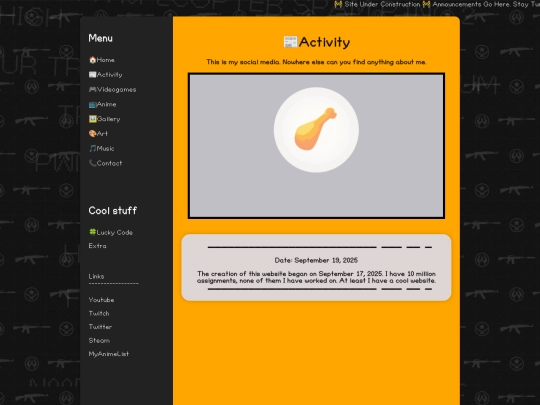Click the post text about website creation
540x405 pixels.
click(316, 277)
